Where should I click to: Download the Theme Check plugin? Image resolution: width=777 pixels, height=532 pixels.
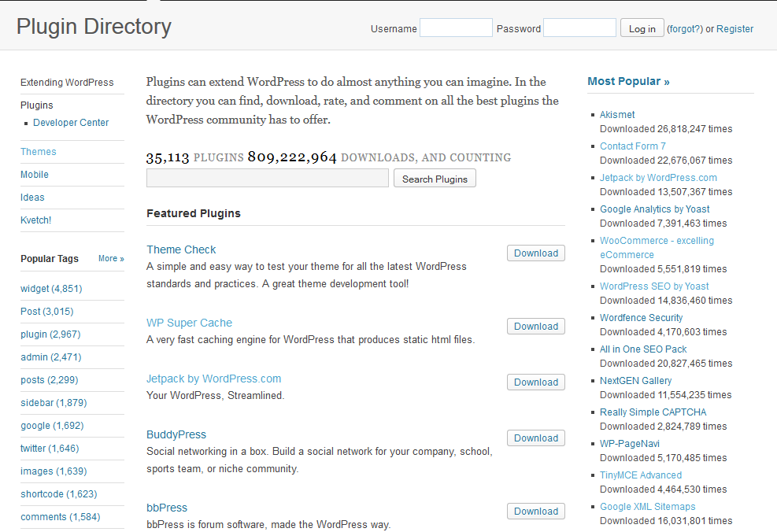[535, 253]
